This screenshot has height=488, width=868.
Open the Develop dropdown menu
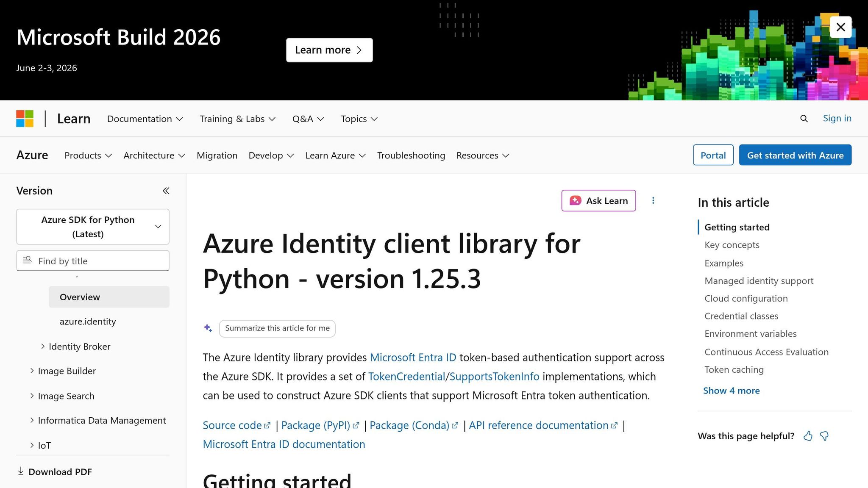point(271,155)
